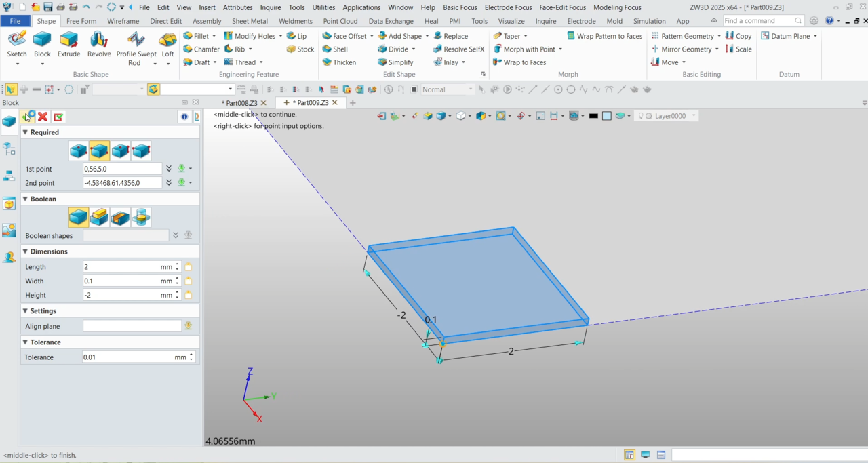Viewport: 868px width, 463px height.
Task: Collapse the Dimensions section
Action: pyautogui.click(x=26, y=251)
